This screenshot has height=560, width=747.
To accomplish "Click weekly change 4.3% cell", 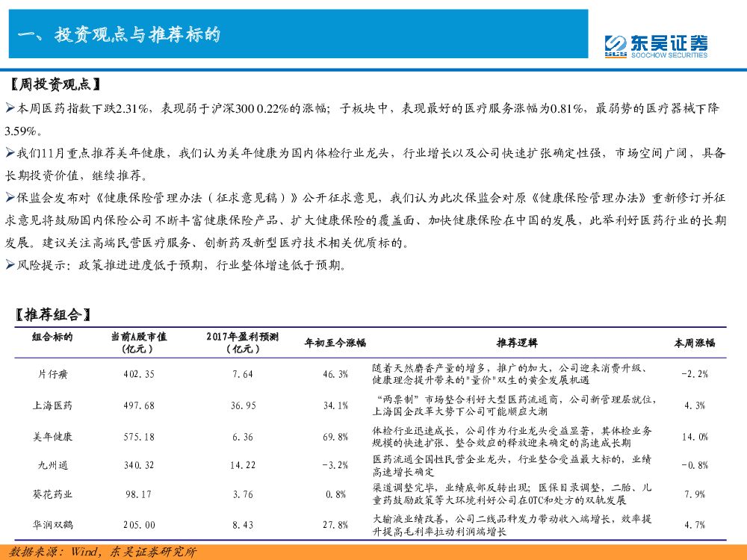I will click(x=695, y=405).
